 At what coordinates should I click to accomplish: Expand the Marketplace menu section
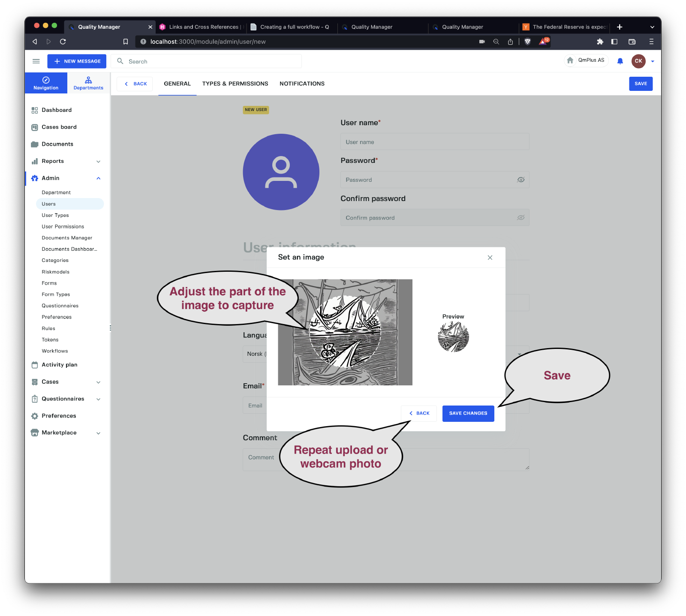(x=98, y=433)
